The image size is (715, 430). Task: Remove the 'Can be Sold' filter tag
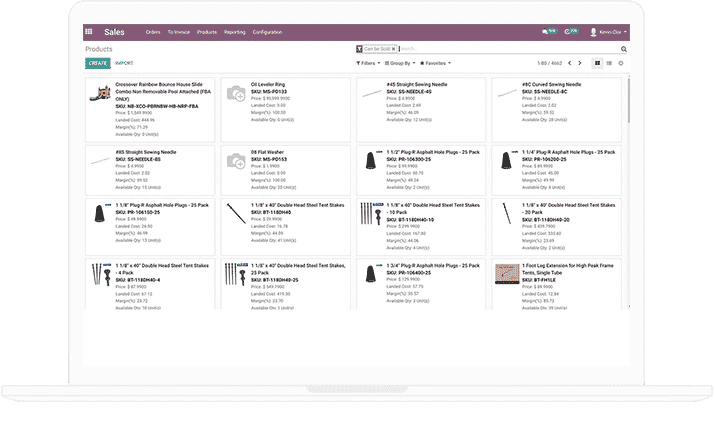395,48
